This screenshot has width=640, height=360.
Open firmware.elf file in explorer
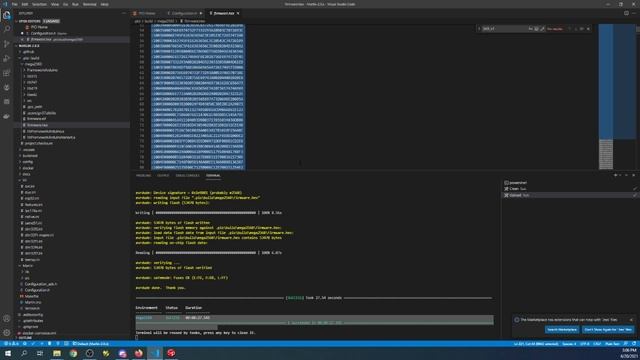(x=36, y=119)
